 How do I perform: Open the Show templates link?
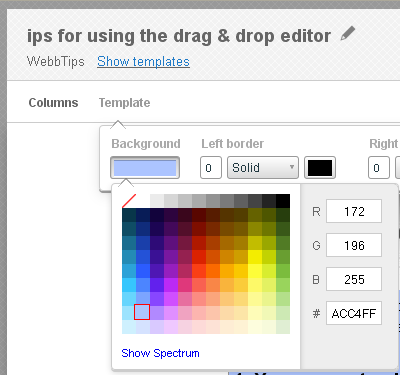pos(143,62)
